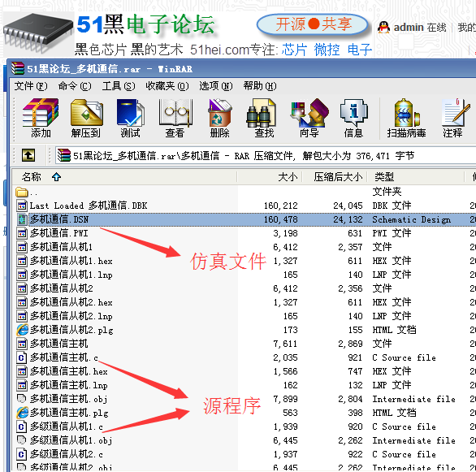The width and height of the screenshot is (476, 472).
Task: Select the file 多机通信主机.hex
Action: pyautogui.click(x=68, y=371)
